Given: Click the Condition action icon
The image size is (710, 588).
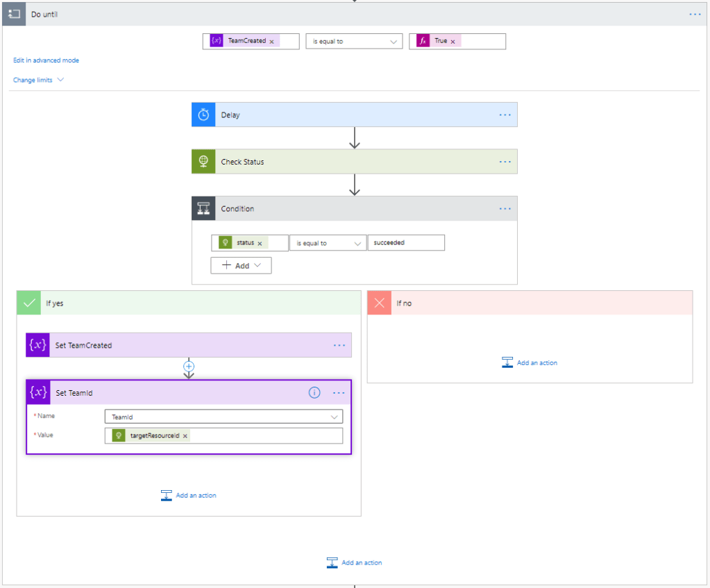Looking at the screenshot, I should (x=203, y=209).
